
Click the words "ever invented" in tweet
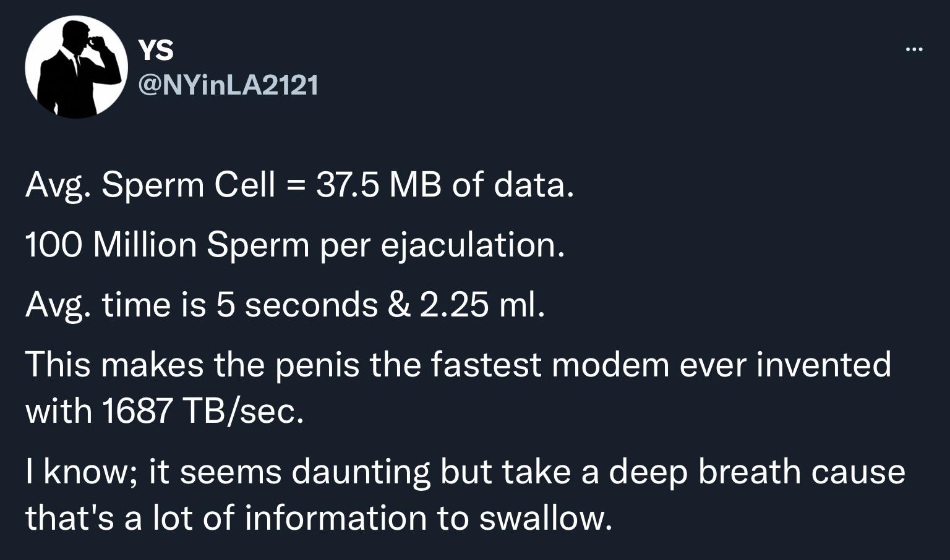click(x=785, y=364)
